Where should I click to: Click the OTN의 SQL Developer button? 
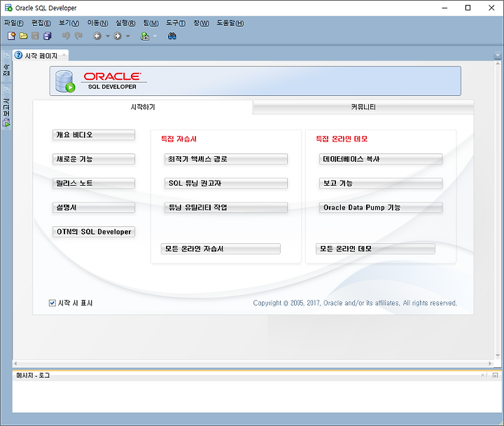94,232
